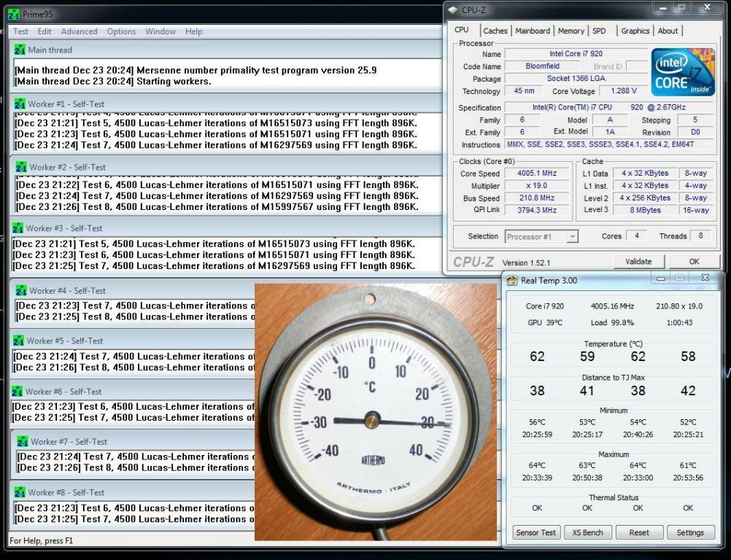Click the Load 99.8% reading in Real Temp

(x=612, y=322)
